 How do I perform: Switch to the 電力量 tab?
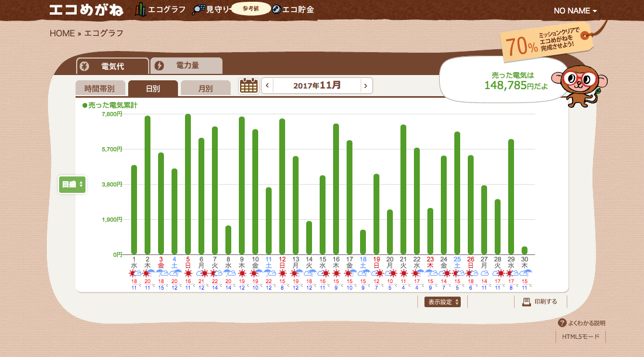pyautogui.click(x=186, y=66)
